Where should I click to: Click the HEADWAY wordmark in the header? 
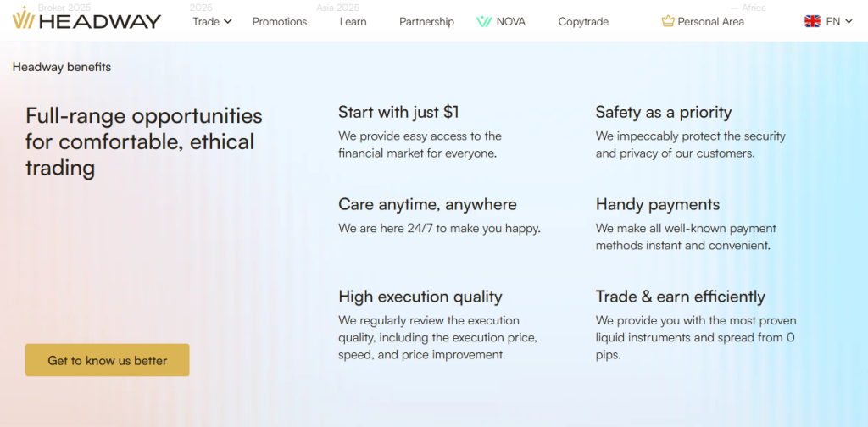[100, 21]
